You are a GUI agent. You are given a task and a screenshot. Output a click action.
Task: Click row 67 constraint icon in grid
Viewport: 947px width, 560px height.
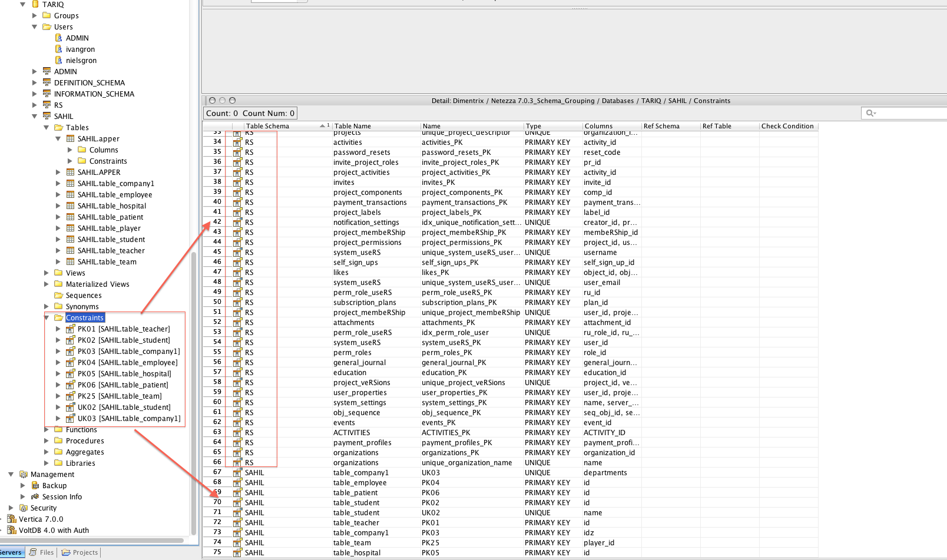tap(237, 472)
